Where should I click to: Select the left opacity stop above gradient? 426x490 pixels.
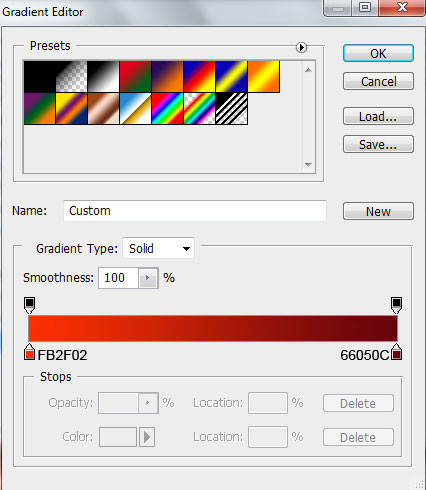coord(29,305)
